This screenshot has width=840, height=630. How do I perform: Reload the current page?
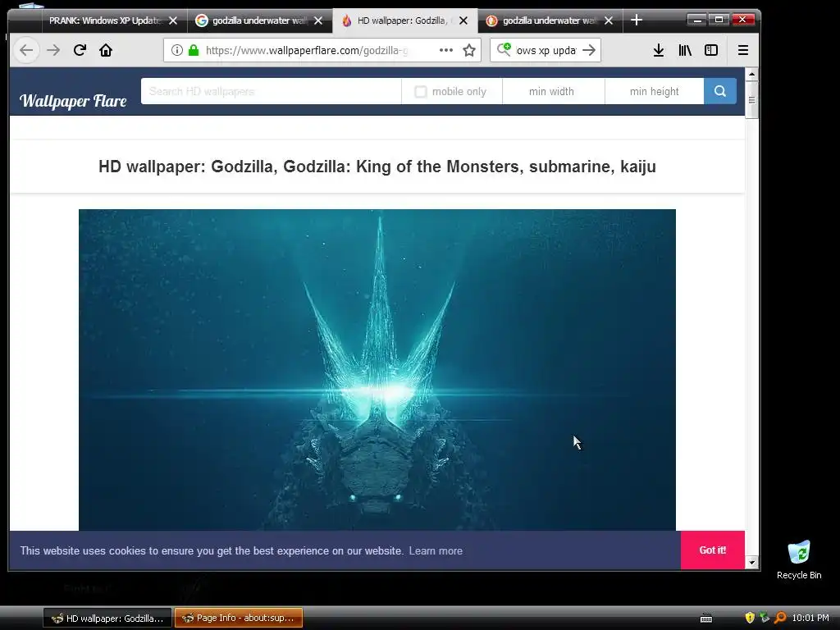[80, 50]
